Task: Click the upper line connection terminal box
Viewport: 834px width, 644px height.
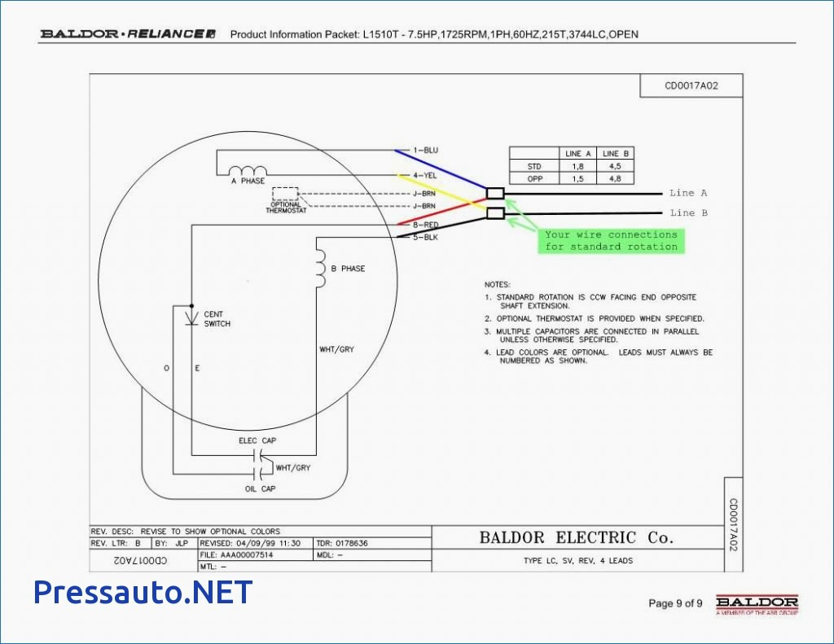Action: click(495, 193)
